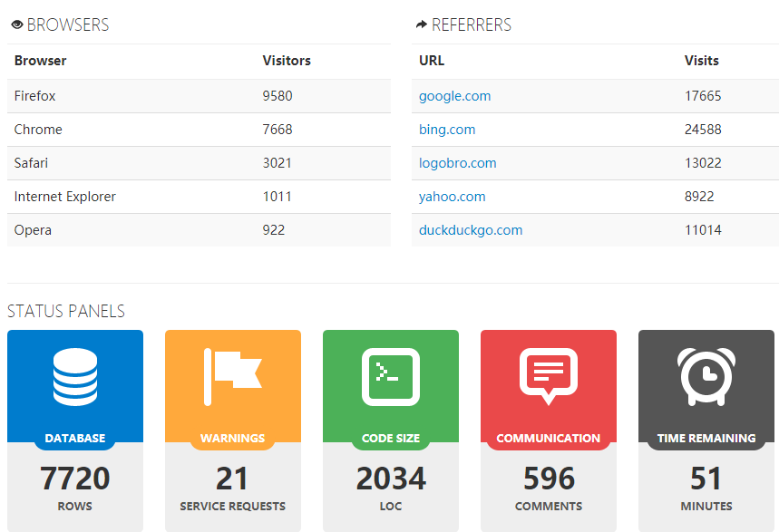The image size is (779, 532).
Task: Click the 3021 visitors value
Action: [x=278, y=163]
